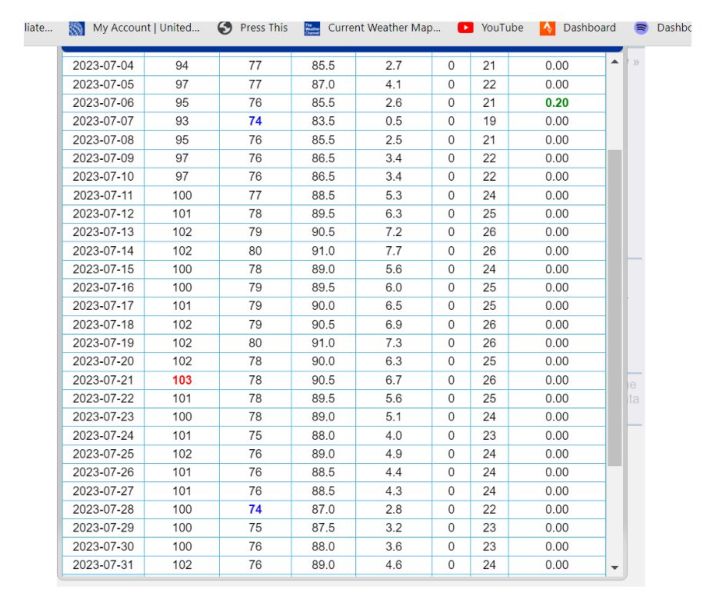Click the YouTube bookmark icon
This screenshot has width=723, height=606.
(x=465, y=28)
